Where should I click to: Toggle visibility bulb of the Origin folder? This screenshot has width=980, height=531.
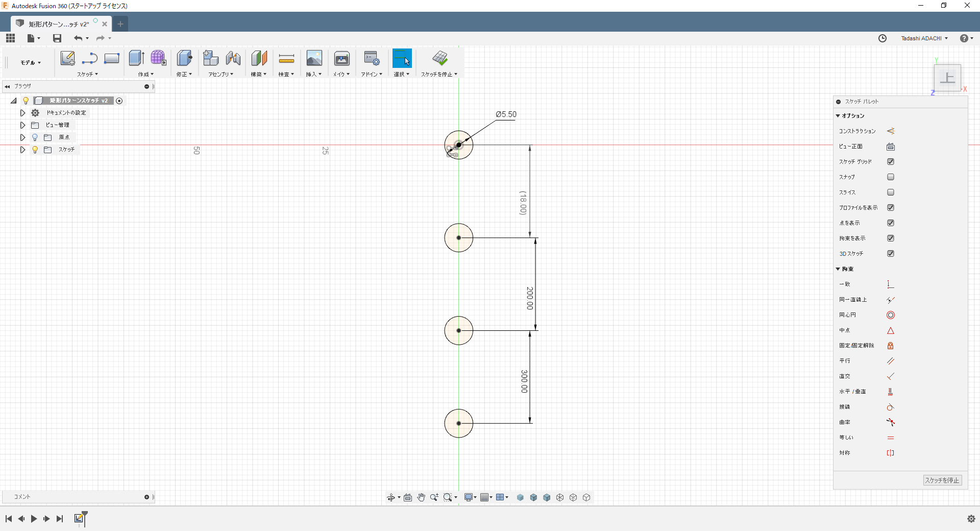click(35, 137)
